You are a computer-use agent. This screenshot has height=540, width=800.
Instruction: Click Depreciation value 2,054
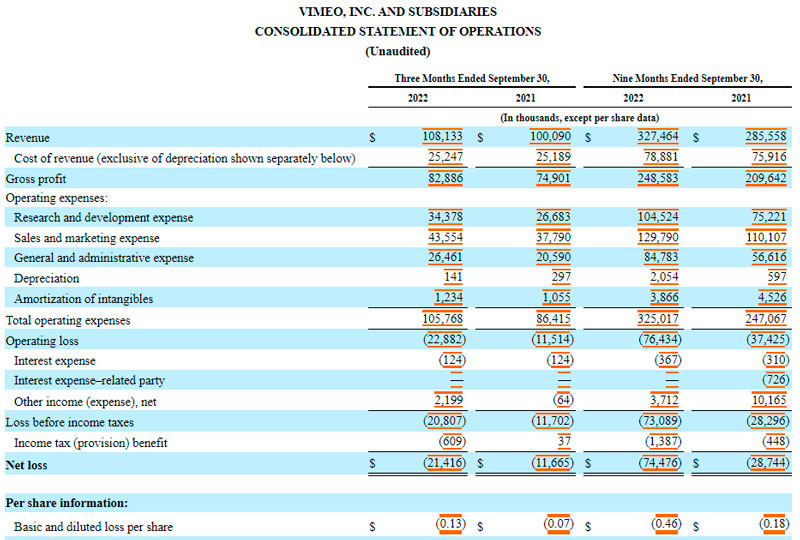[664, 277]
